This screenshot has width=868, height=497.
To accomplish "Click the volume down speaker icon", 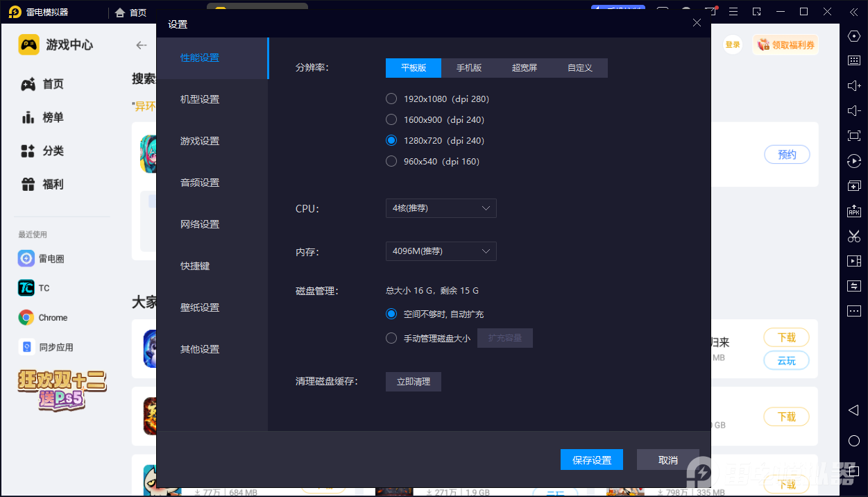I will point(854,110).
